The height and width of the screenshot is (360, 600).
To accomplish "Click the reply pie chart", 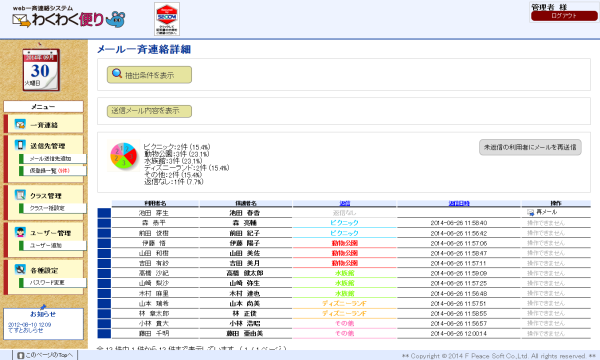I will pos(124,156).
